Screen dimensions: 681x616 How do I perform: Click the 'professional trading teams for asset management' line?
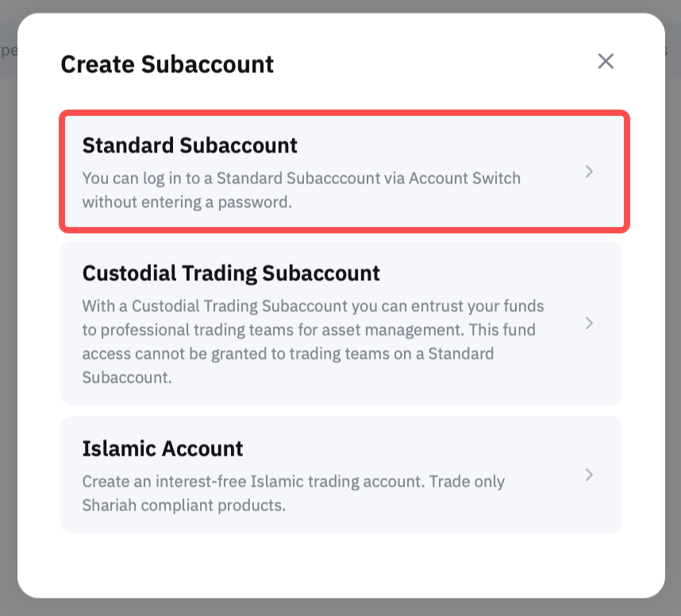[309, 329]
